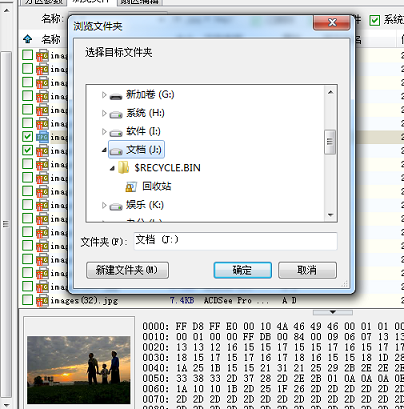Click the preview pane collapse arrow

333,312
